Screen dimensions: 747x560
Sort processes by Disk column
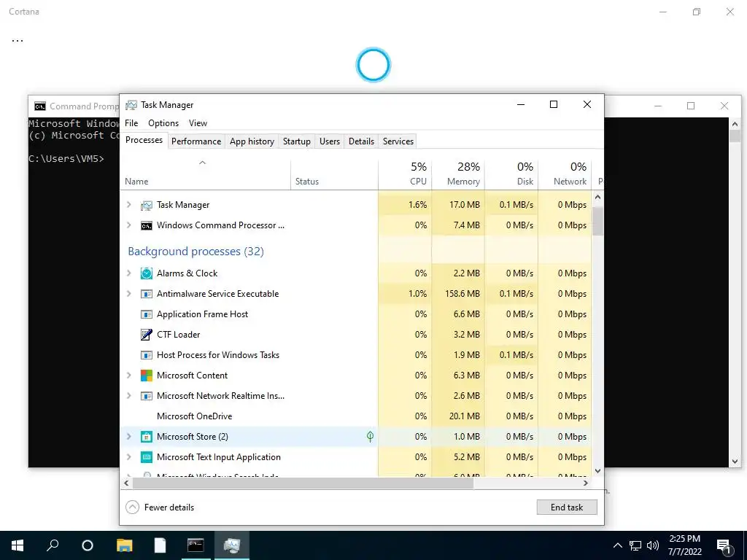tap(511, 175)
